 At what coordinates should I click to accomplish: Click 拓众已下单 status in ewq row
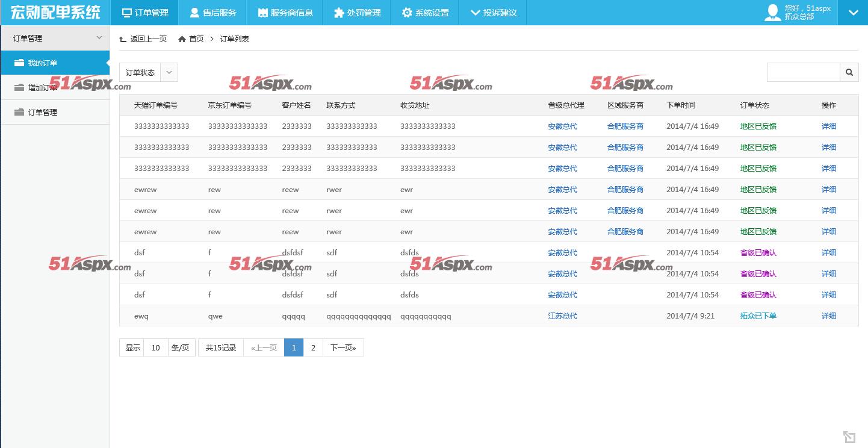pyautogui.click(x=758, y=316)
